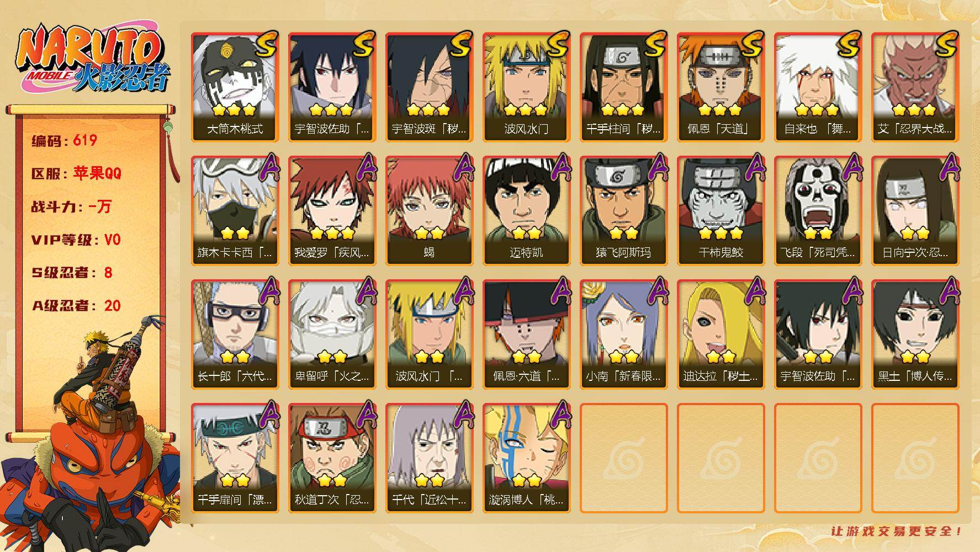Open the 千手扉间 ninja card
This screenshot has height=552, width=980.
(x=235, y=458)
